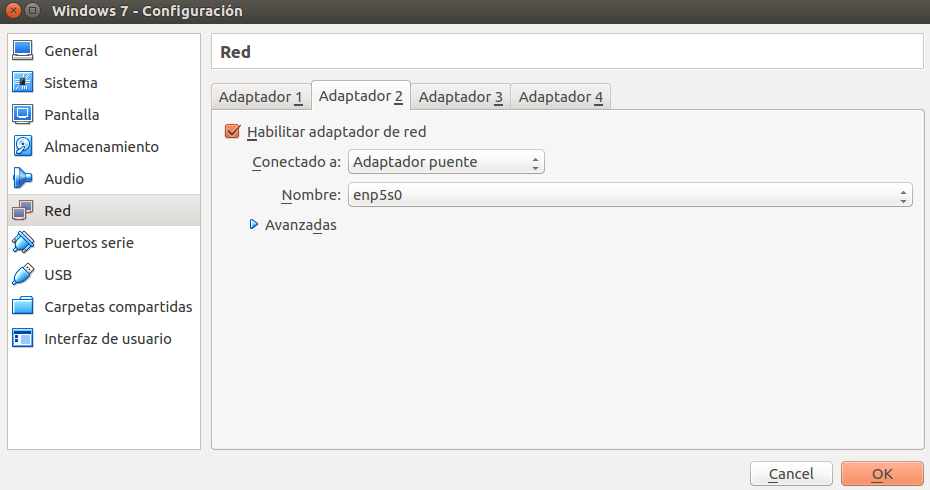The width and height of the screenshot is (930, 490).
Task: Uncheck Habilitar adaptador de red
Action: tap(232, 131)
